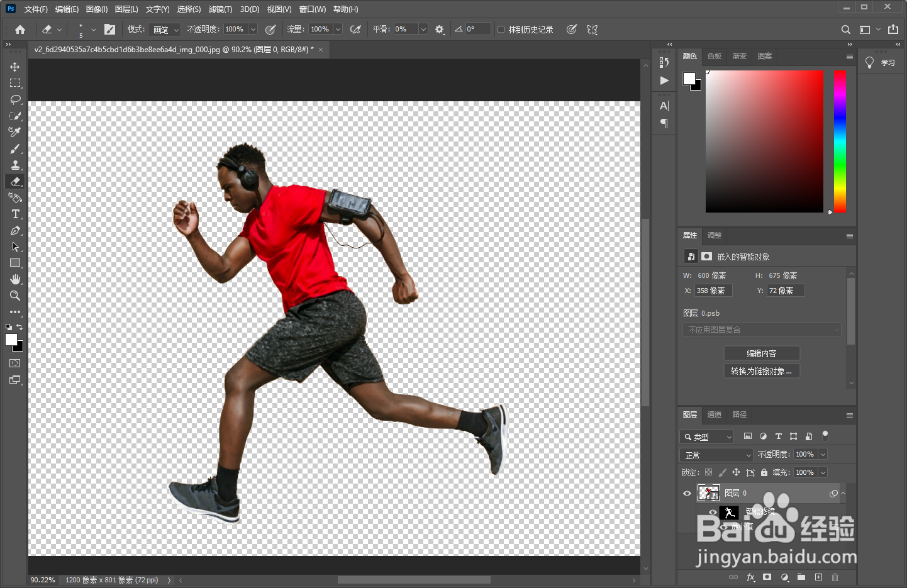This screenshot has height=588, width=907.
Task: Select the Path Selection tool
Action: [15, 247]
